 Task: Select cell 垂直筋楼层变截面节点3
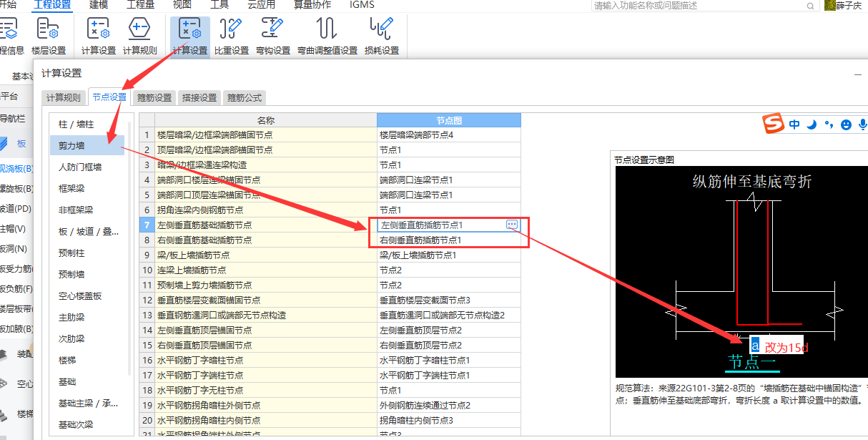[x=449, y=300]
